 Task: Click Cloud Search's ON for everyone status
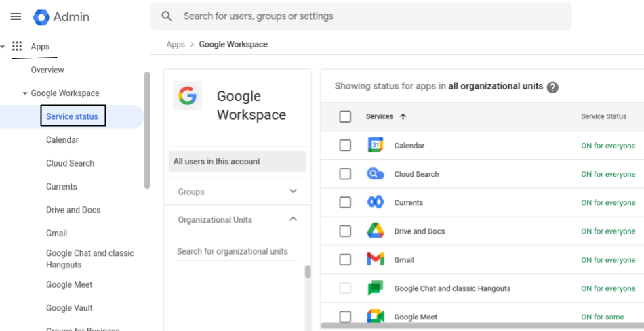coord(608,175)
